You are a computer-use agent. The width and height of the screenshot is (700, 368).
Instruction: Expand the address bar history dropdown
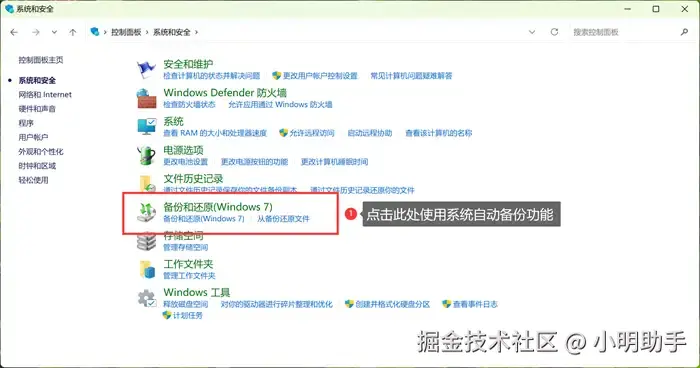point(532,32)
